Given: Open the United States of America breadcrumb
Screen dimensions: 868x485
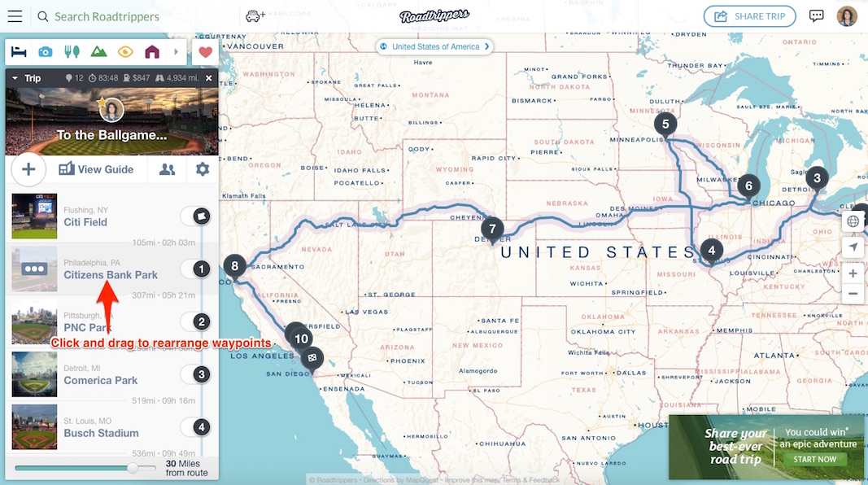Looking at the screenshot, I should click(435, 46).
